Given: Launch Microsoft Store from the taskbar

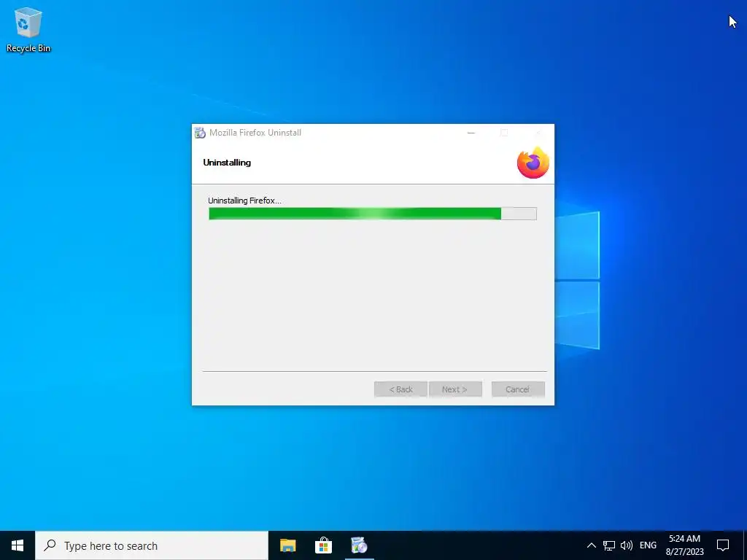Looking at the screenshot, I should (323, 545).
